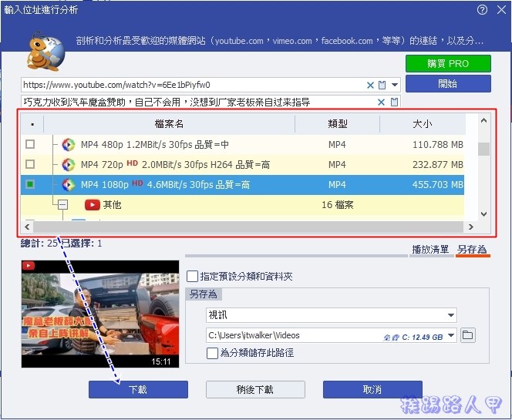Click the file list scroll up arrow
512x420 pixels.
(484, 121)
